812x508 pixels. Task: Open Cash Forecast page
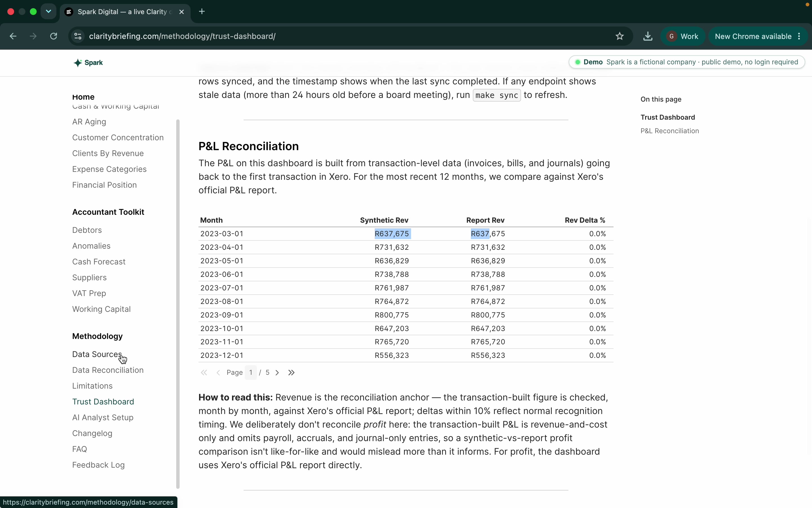pos(99,262)
